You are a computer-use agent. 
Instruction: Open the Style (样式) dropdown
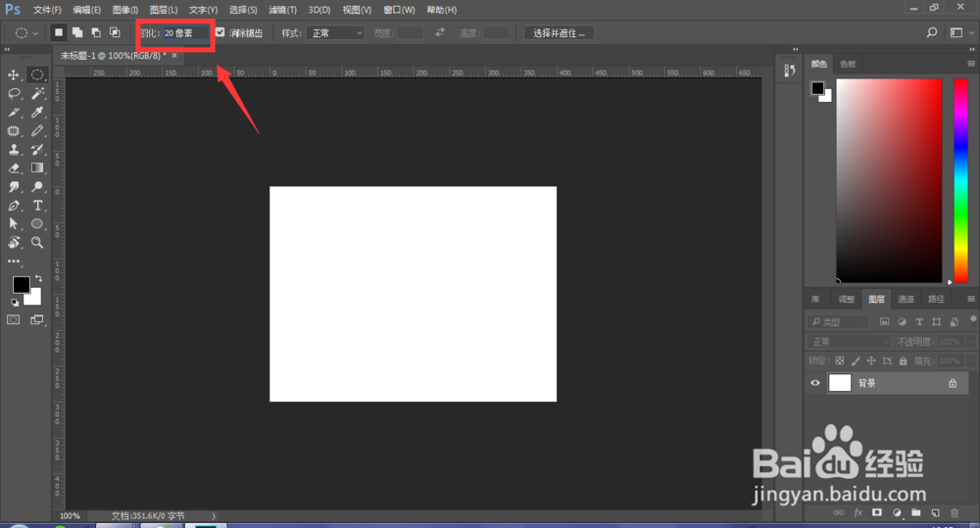pos(335,33)
